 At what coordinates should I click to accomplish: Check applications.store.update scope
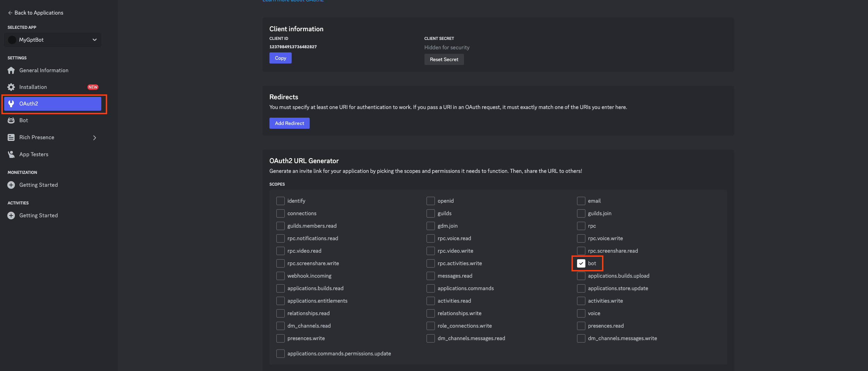(x=581, y=288)
